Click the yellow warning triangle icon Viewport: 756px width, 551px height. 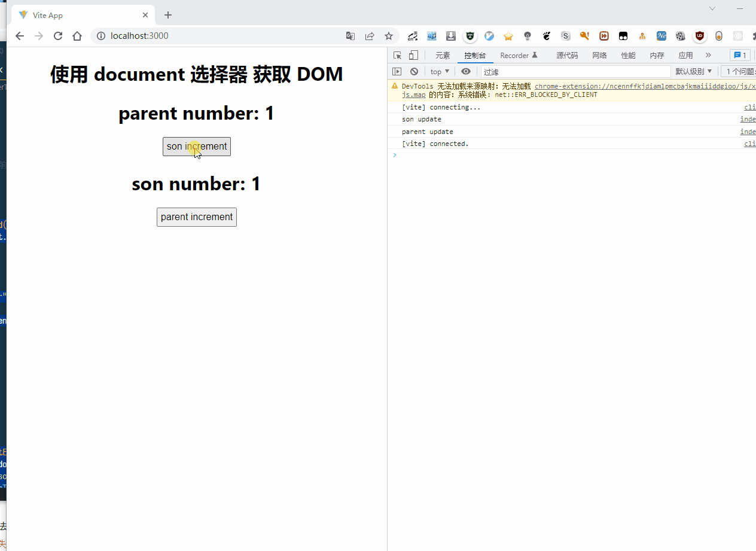click(x=395, y=86)
